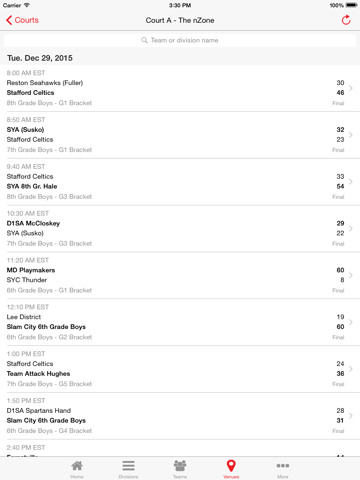Open the Team Attack Hughes game row
Screen dimensions: 360x480
pyautogui.click(x=180, y=369)
